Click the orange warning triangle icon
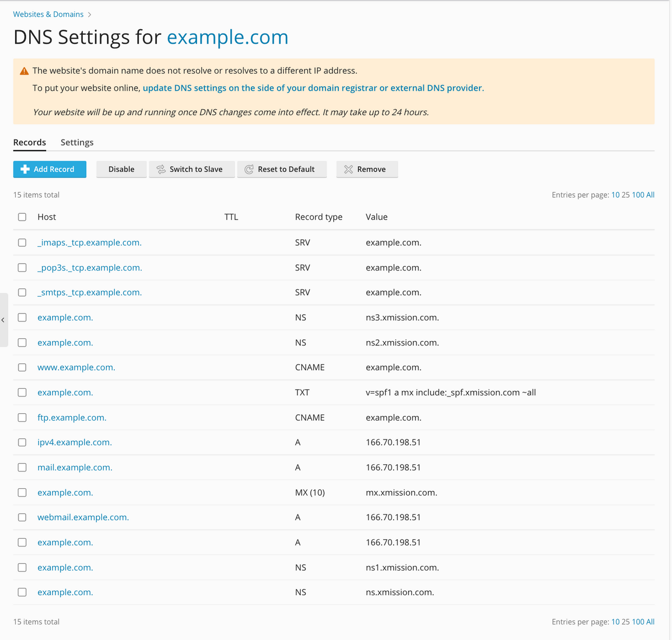This screenshot has height=640, width=672. [x=24, y=71]
